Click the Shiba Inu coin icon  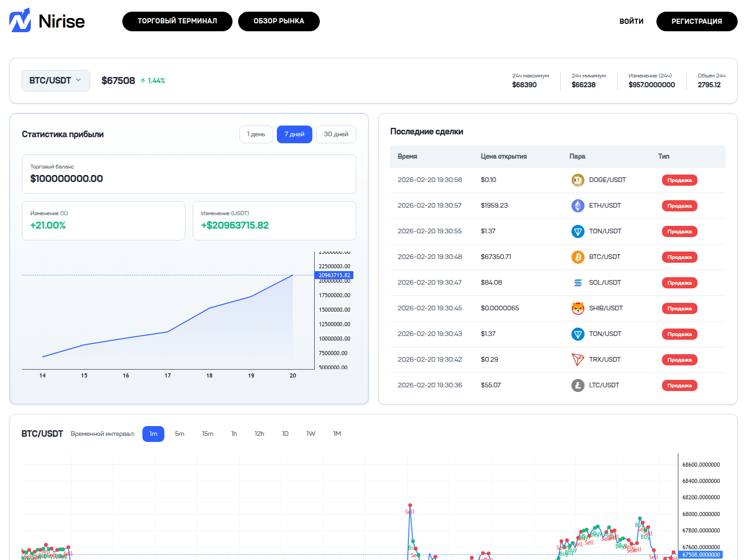(x=578, y=308)
